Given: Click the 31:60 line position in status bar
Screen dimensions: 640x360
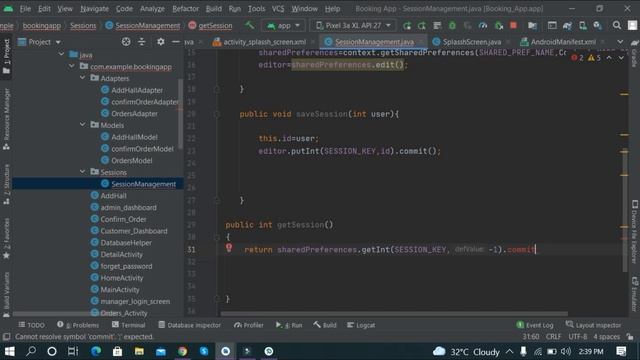Looking at the screenshot, I should pyautogui.click(x=531, y=337).
